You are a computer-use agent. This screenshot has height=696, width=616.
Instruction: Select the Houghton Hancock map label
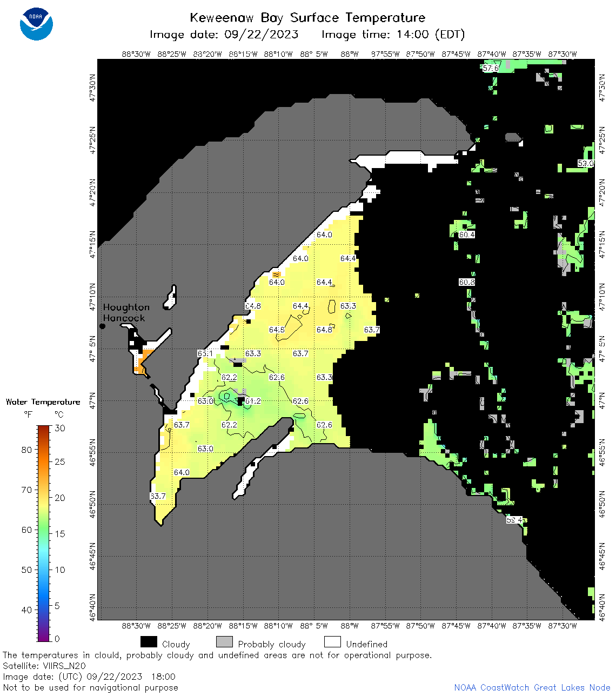[126, 313]
